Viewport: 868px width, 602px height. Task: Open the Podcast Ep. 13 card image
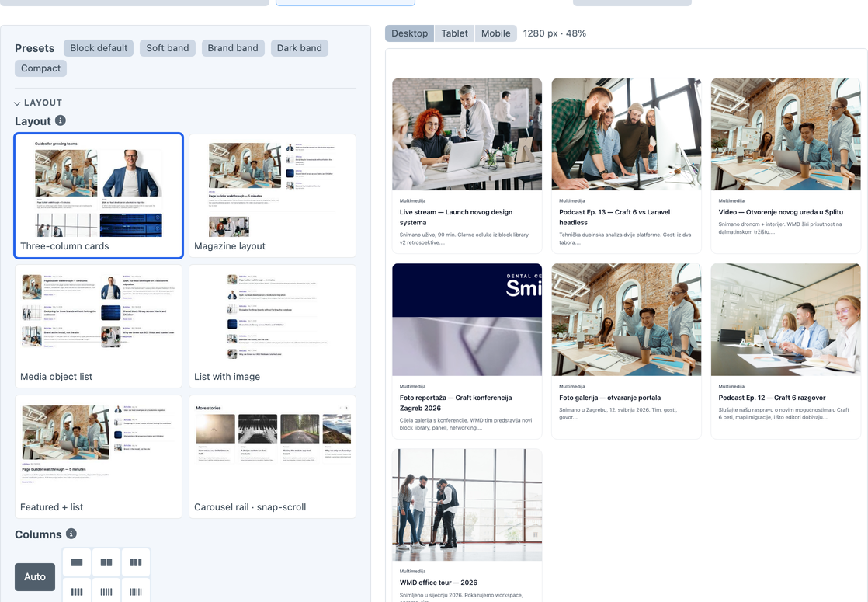click(627, 134)
